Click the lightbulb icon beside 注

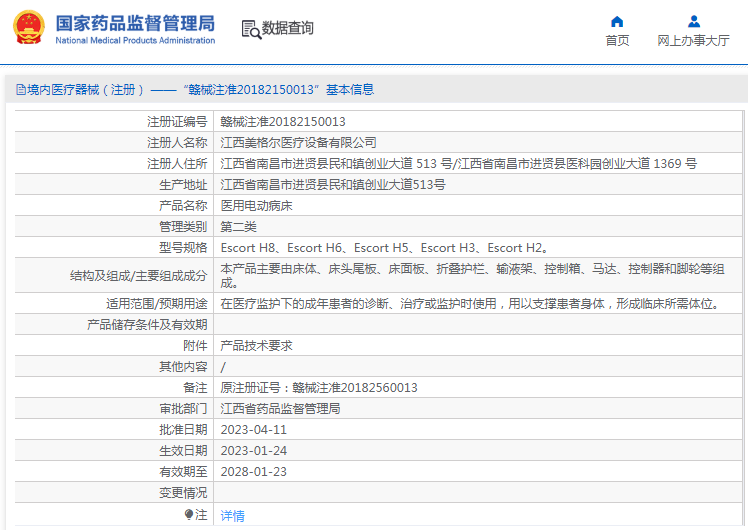188,515
